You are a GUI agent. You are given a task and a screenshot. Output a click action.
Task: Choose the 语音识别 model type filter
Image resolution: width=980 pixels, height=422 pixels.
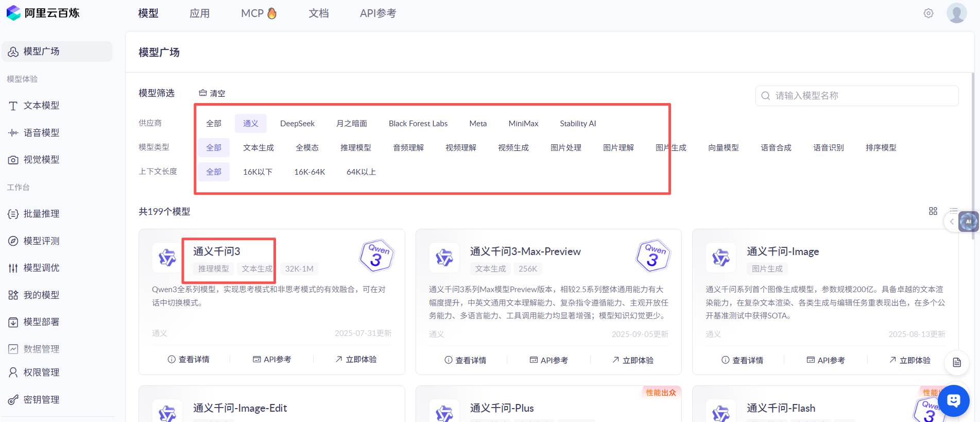pos(829,148)
